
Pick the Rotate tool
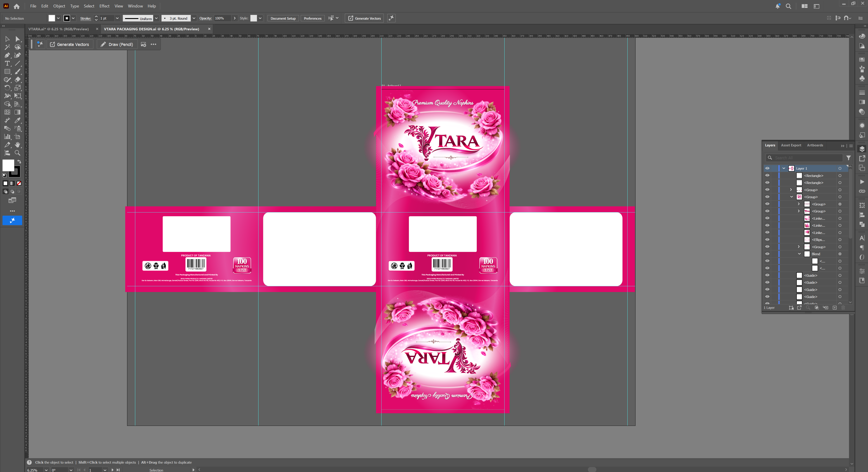7,88
